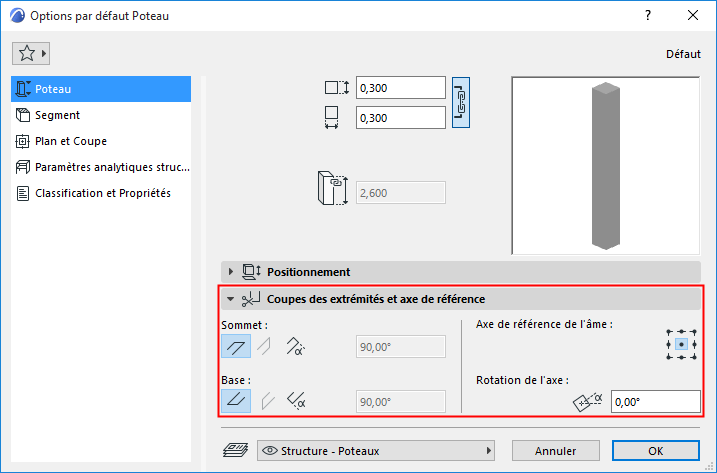Click the column linked-height icon
The image size is (717, 473).
tap(332, 192)
